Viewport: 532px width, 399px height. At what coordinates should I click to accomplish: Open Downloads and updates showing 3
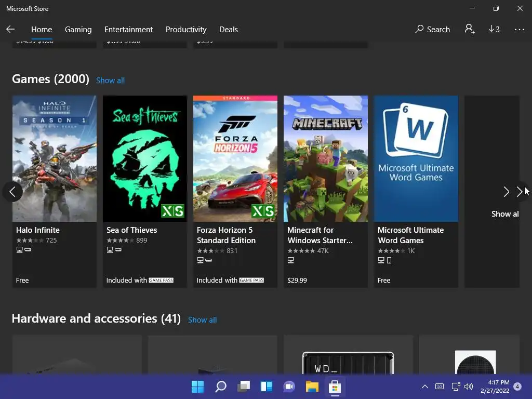[x=494, y=30]
